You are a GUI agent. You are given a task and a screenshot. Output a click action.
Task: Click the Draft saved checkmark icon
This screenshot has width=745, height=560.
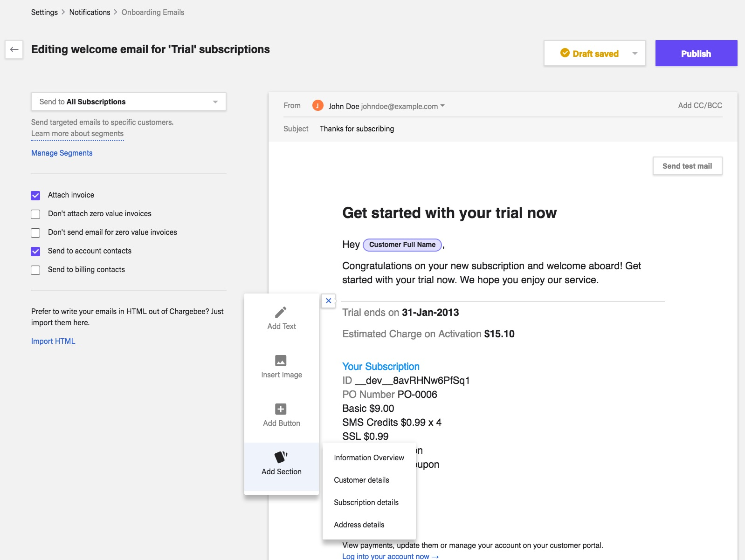click(x=565, y=53)
